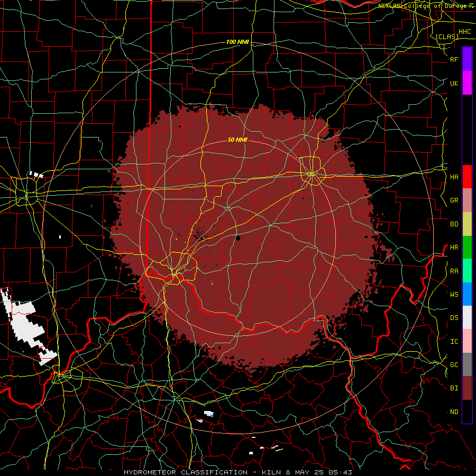
Task: Click the black ND legend color swatch
Action: [467, 411]
